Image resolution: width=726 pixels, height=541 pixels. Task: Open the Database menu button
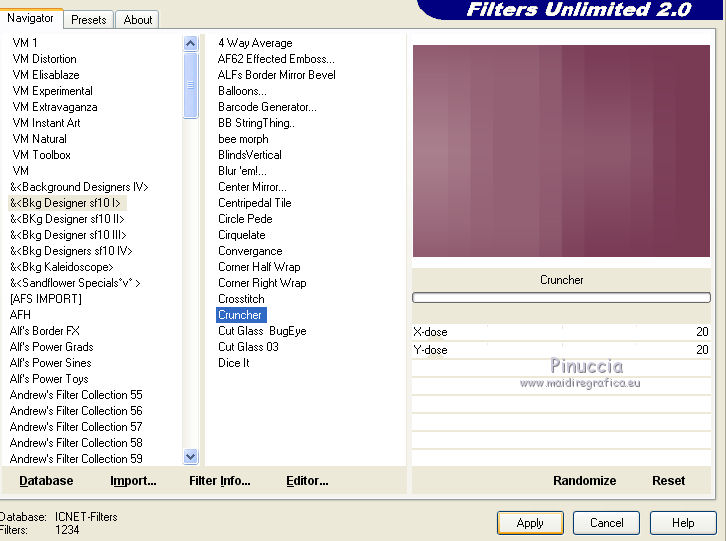(x=46, y=481)
